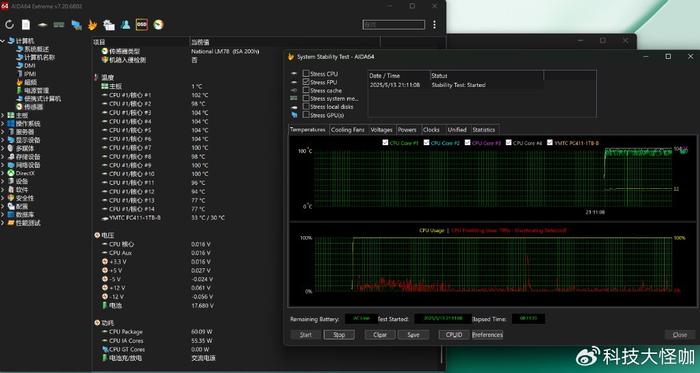700x373 pixels.
Task: Click the round clock toolbar icon
Action: (158, 25)
